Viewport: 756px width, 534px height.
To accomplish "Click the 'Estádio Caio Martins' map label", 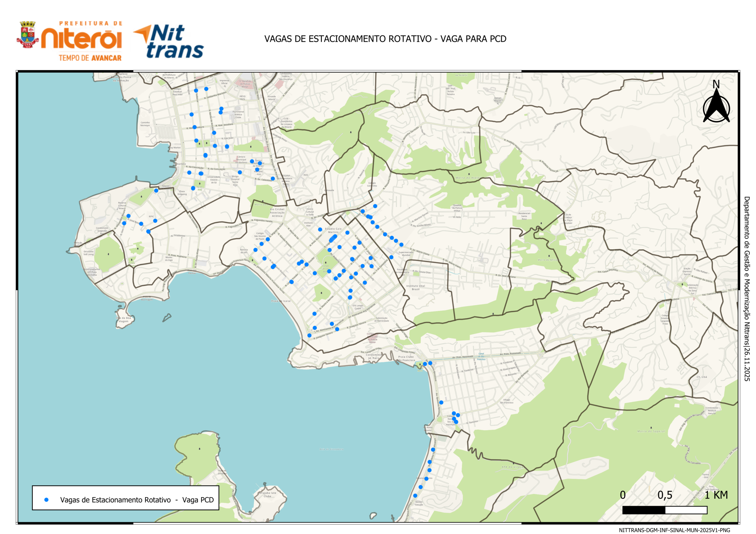I will pos(333,230).
